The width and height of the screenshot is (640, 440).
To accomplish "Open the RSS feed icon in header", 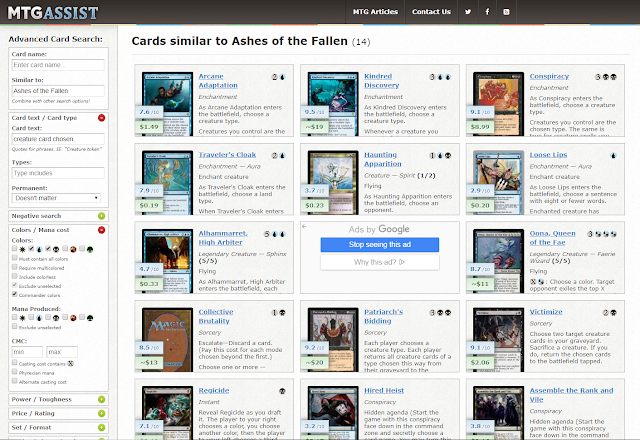I will 506,12.
